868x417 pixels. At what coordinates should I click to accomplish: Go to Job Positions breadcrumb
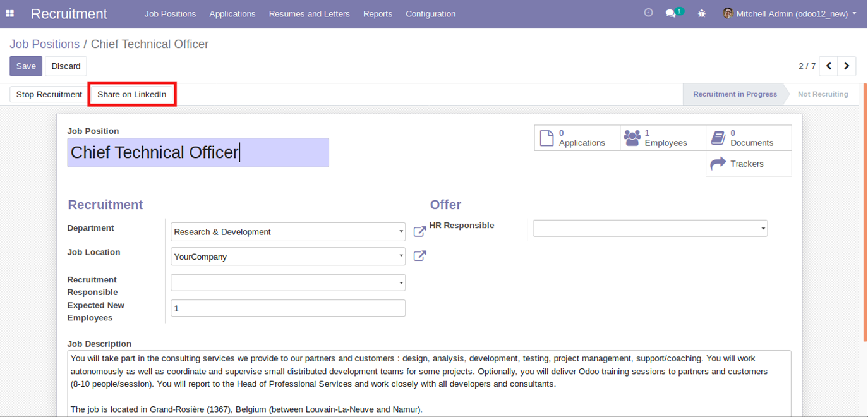click(45, 44)
